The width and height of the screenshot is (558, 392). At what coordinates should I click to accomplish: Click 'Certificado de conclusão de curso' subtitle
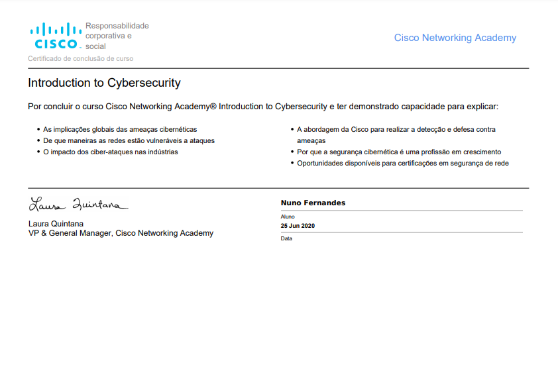tap(80, 58)
